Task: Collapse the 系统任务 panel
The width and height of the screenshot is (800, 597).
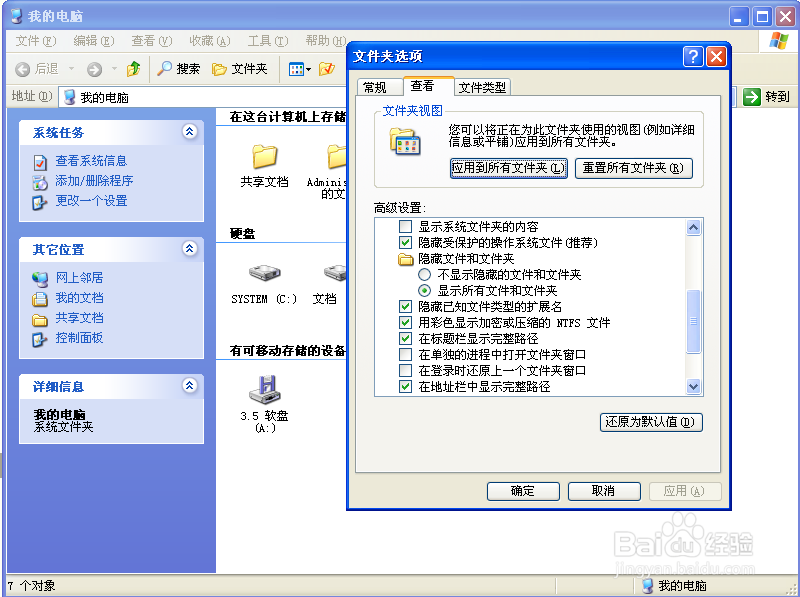Action: 189,132
